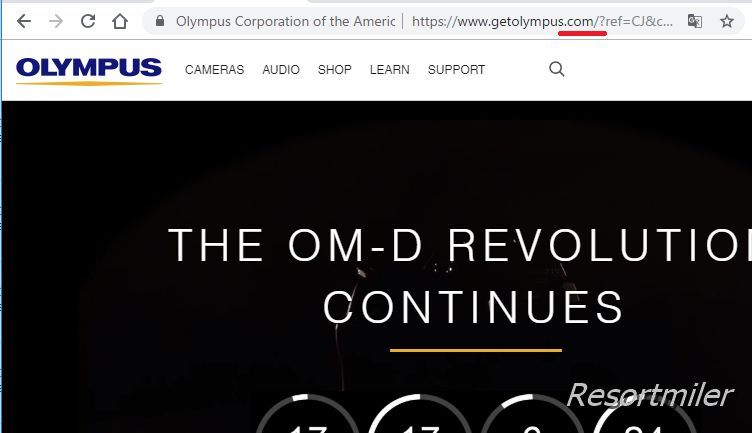Viewport: 752px width, 433px height.
Task: Open the LEARN menu
Action: [x=389, y=70]
